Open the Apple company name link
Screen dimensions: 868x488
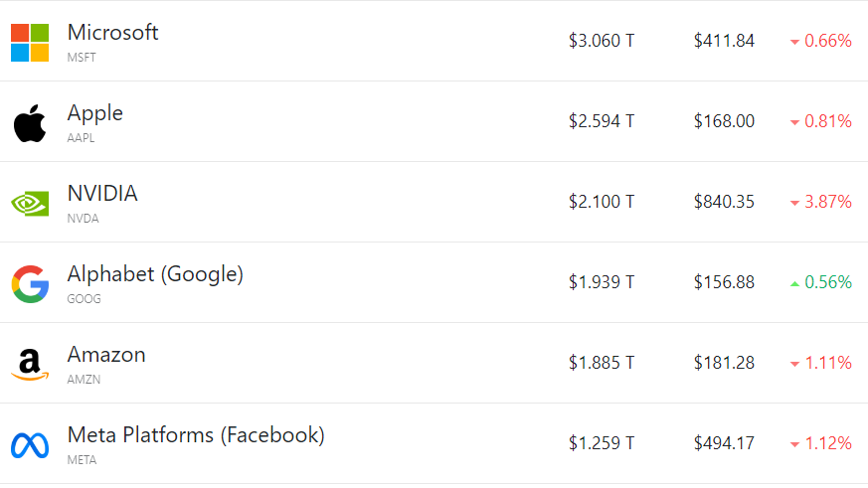[x=94, y=112]
